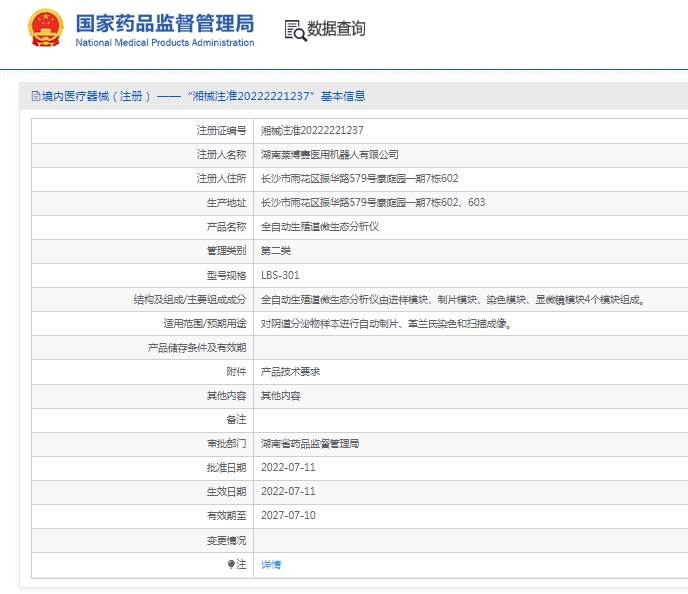Click the 注 label in last row
Screen dimensions: 688x594
[241, 564]
